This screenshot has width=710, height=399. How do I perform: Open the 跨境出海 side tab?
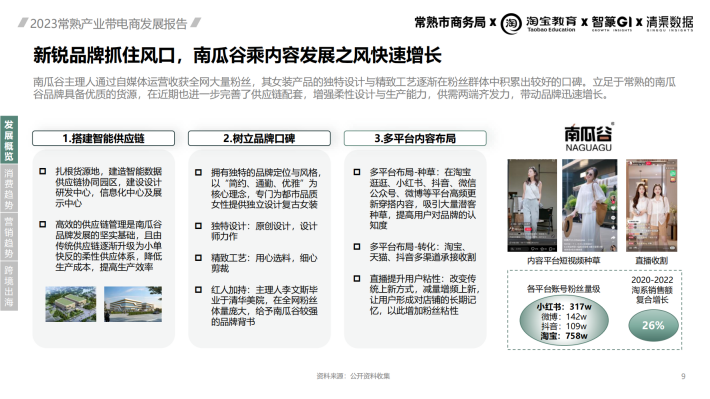[9, 286]
